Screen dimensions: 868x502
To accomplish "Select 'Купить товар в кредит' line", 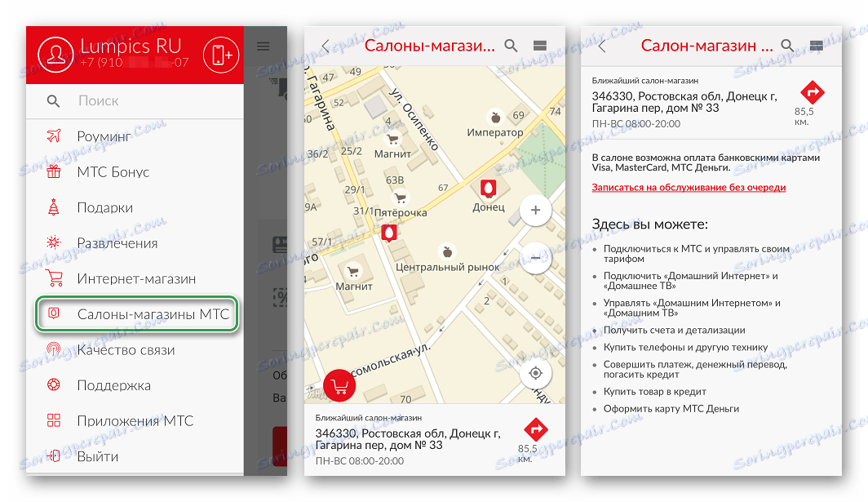I will (x=655, y=392).
